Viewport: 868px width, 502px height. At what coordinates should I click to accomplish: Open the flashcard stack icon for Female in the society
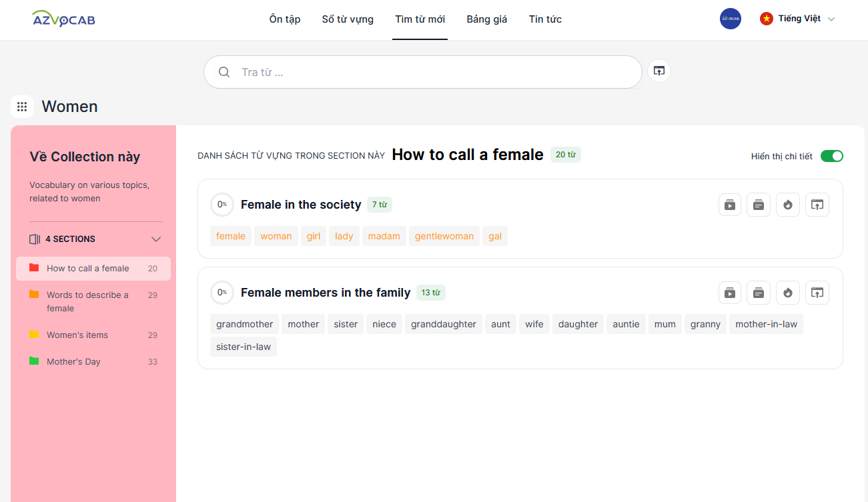coord(759,205)
